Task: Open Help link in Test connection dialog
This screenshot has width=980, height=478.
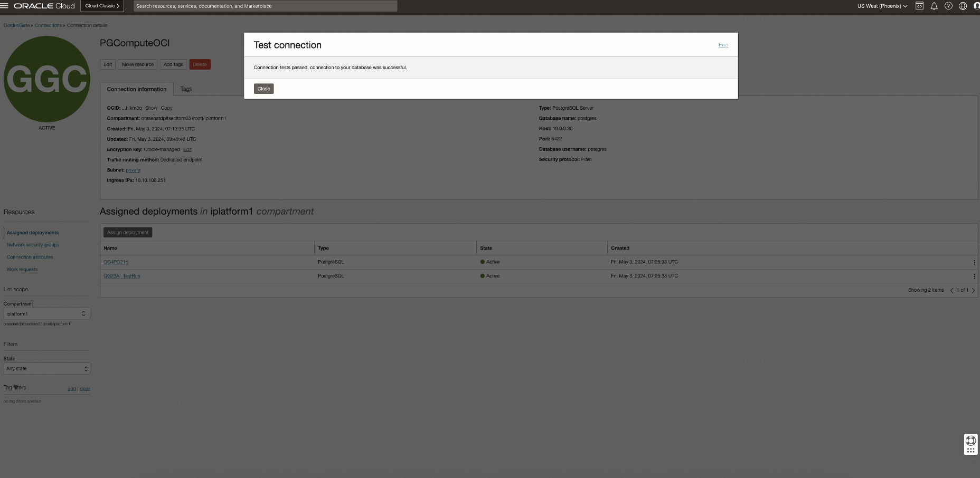Action: [x=723, y=45]
